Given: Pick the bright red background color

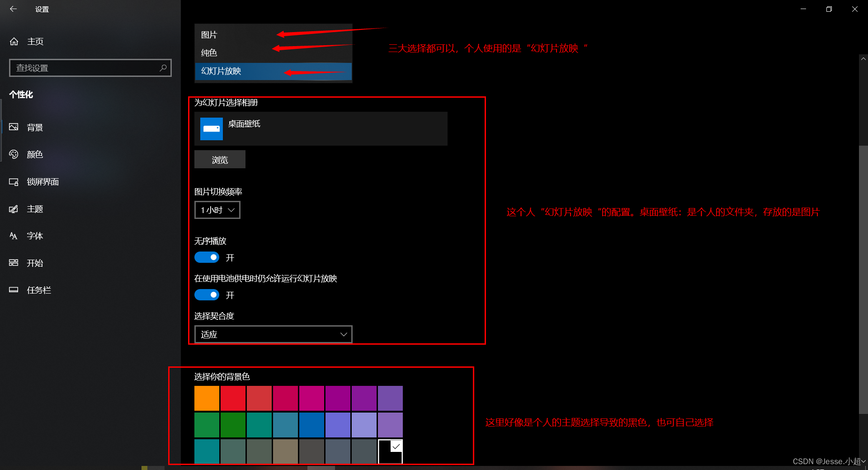Looking at the screenshot, I should click(x=233, y=398).
